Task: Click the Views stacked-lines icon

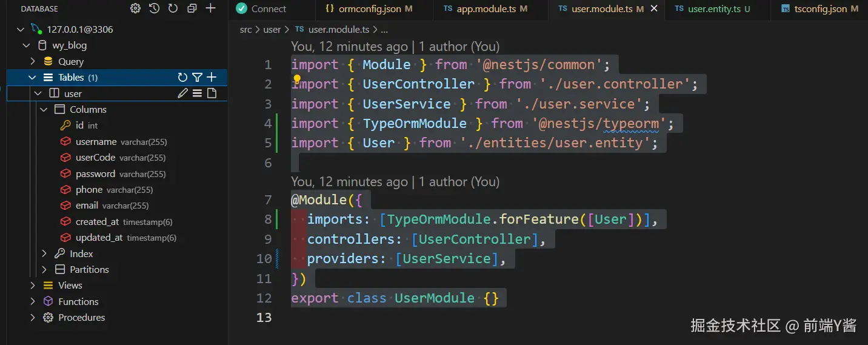Action: point(48,285)
